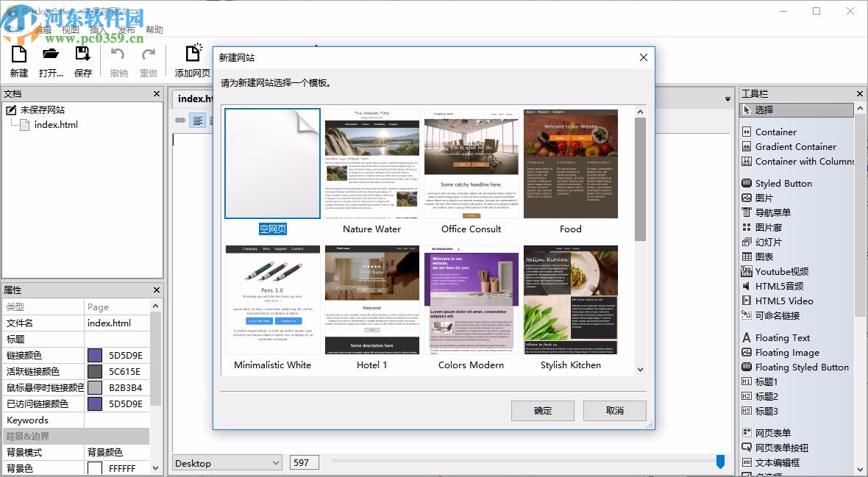This screenshot has width=868, height=477.
Task: Open the 编辑 menu
Action: coord(43,30)
